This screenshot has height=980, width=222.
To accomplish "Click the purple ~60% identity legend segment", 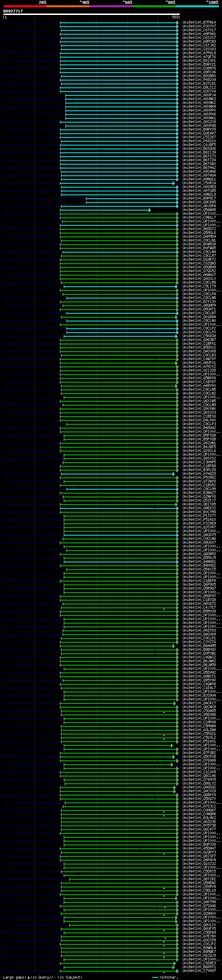I will 111,6.
